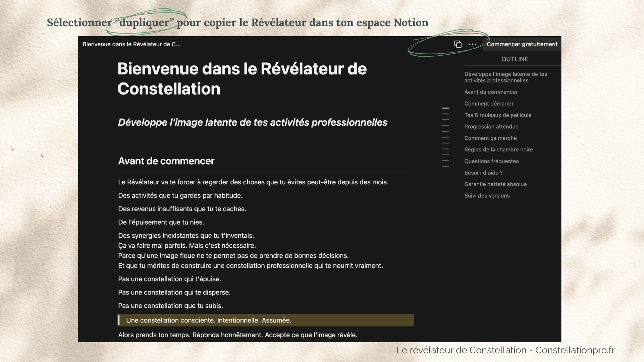Click the Avant de commencer heading

[x=166, y=161]
